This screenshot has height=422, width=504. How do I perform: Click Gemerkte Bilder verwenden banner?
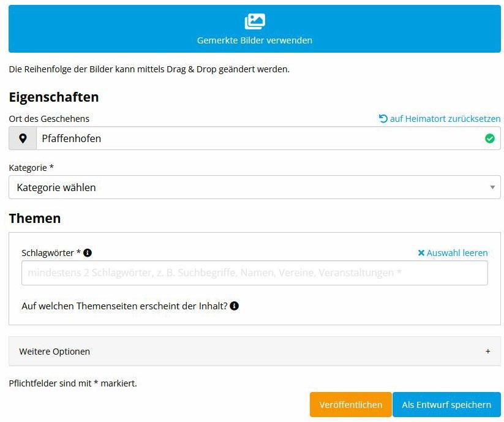click(x=255, y=29)
